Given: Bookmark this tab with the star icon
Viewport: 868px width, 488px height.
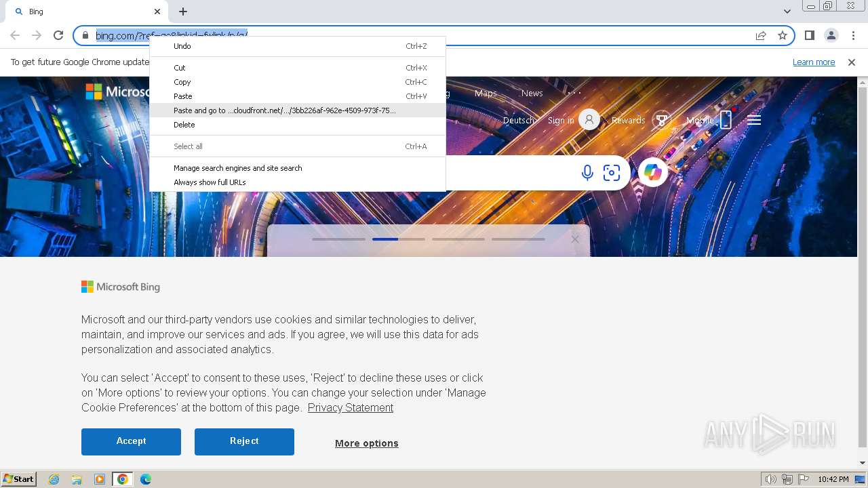Looking at the screenshot, I should click(x=783, y=35).
